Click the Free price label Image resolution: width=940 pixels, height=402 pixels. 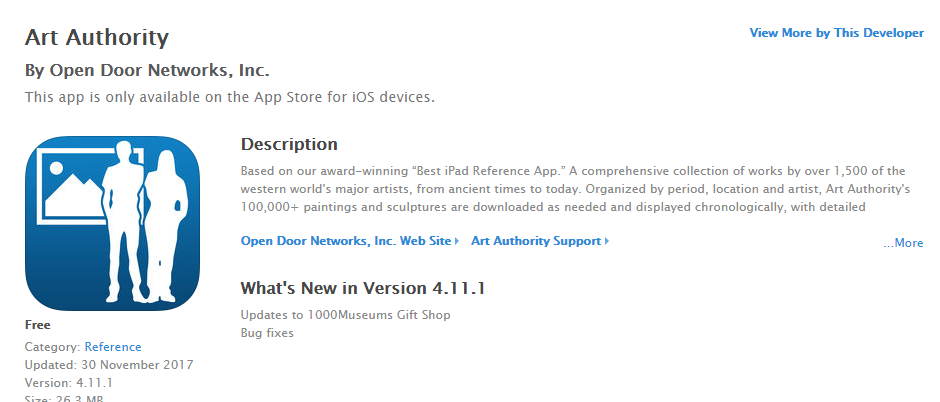coord(37,325)
